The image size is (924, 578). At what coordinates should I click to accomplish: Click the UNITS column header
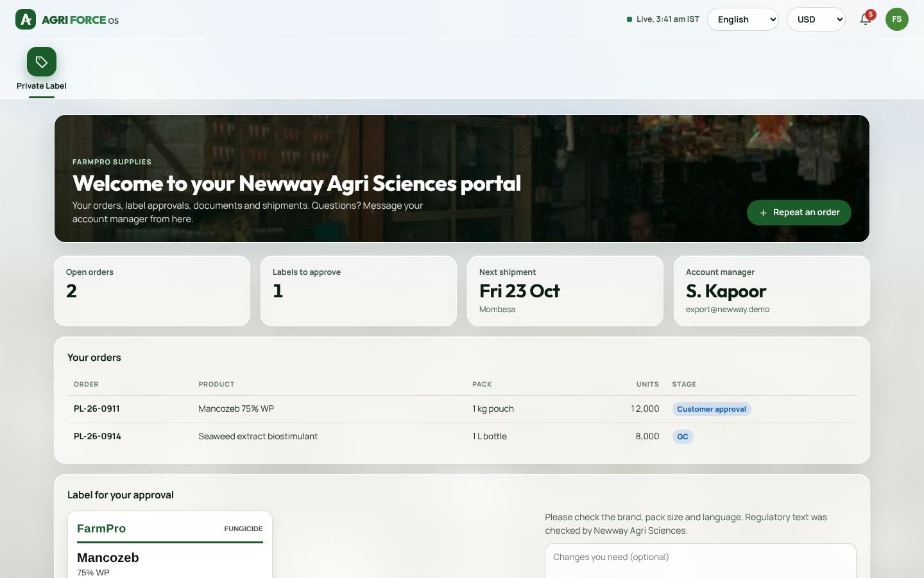[647, 384]
